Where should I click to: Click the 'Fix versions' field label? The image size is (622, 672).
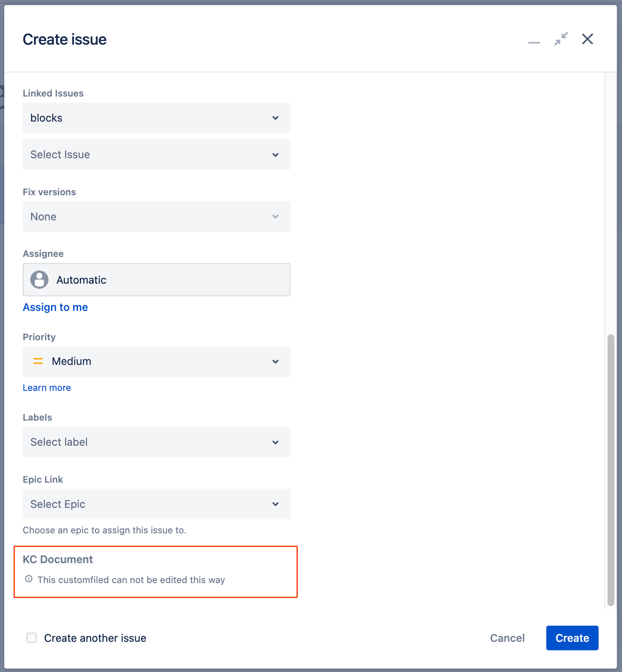coord(49,192)
